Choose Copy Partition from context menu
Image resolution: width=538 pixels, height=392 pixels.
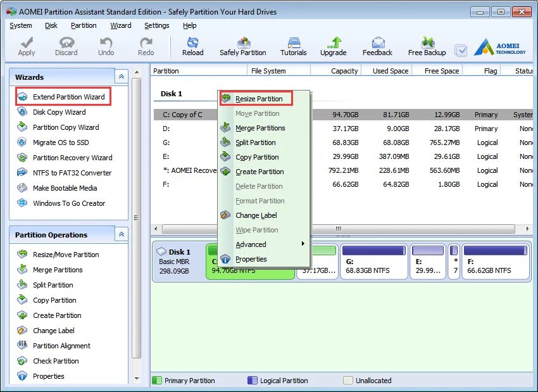(264, 157)
